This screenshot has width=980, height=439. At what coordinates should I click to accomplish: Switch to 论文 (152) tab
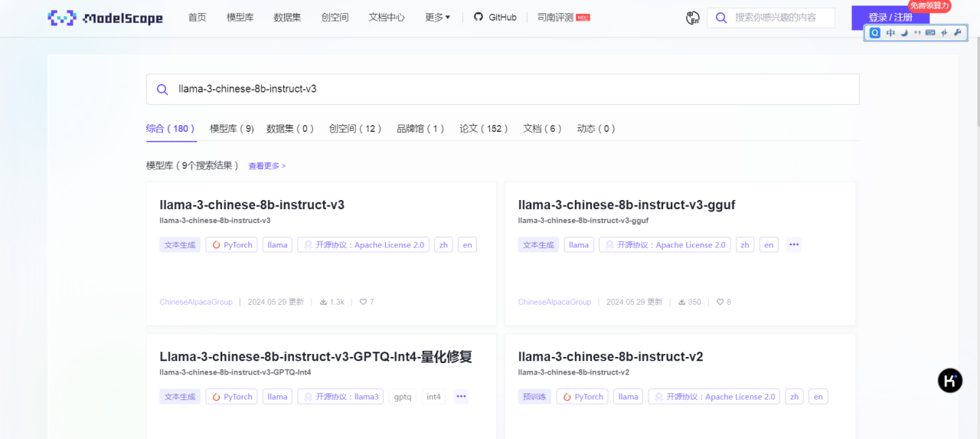click(x=484, y=129)
